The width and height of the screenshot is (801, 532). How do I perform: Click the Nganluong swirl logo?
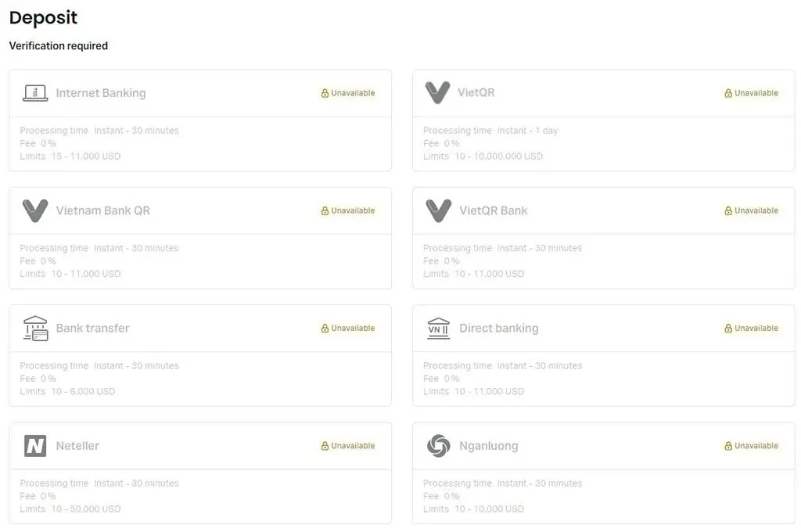438,446
